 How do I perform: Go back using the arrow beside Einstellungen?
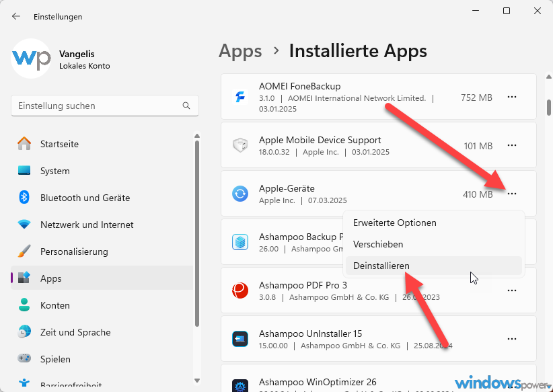(x=16, y=17)
